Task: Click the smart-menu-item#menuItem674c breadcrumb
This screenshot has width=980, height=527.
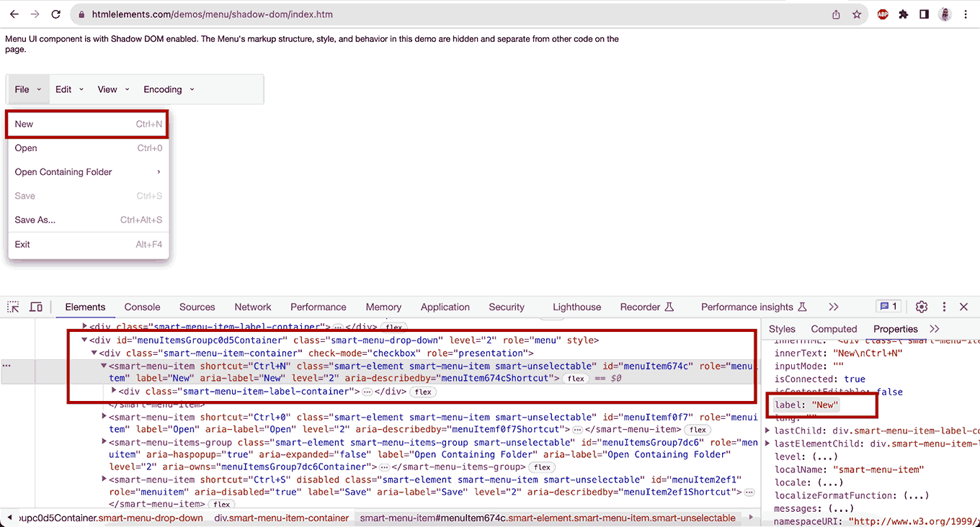Action: 548,518
